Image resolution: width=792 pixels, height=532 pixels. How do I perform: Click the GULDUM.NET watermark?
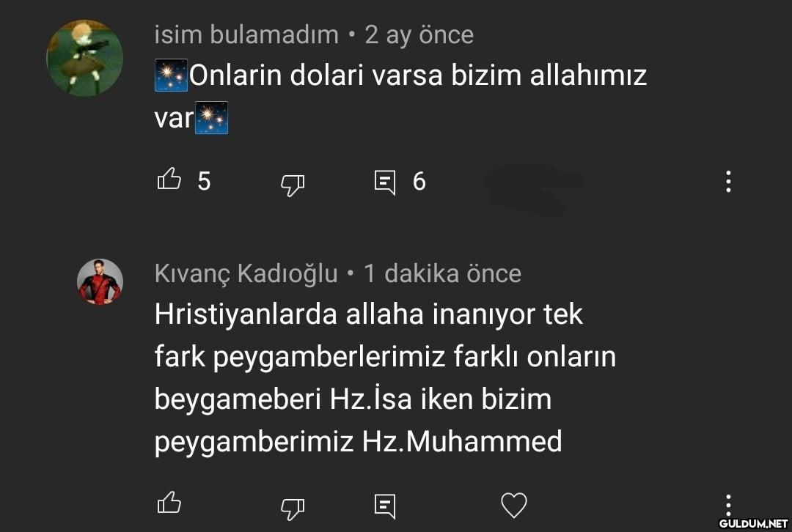[x=754, y=523]
